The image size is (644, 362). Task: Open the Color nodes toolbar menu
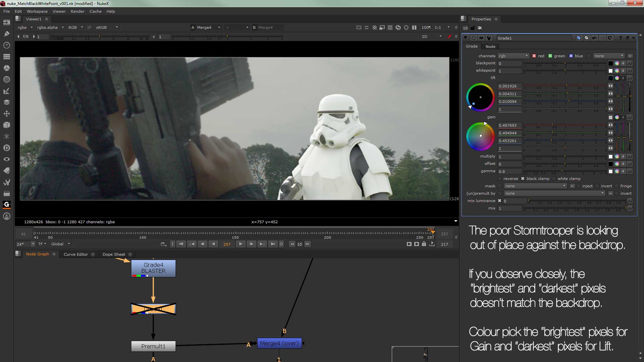click(6, 68)
